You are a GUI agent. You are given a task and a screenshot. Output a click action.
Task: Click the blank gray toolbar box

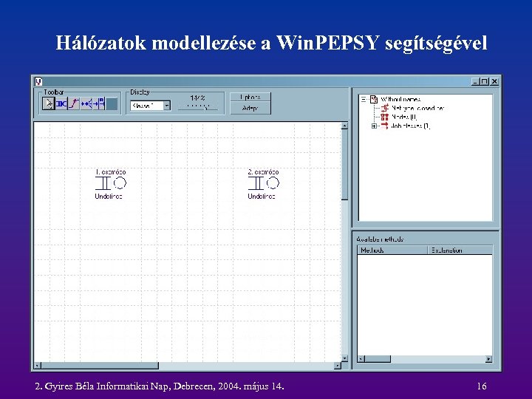point(112,103)
